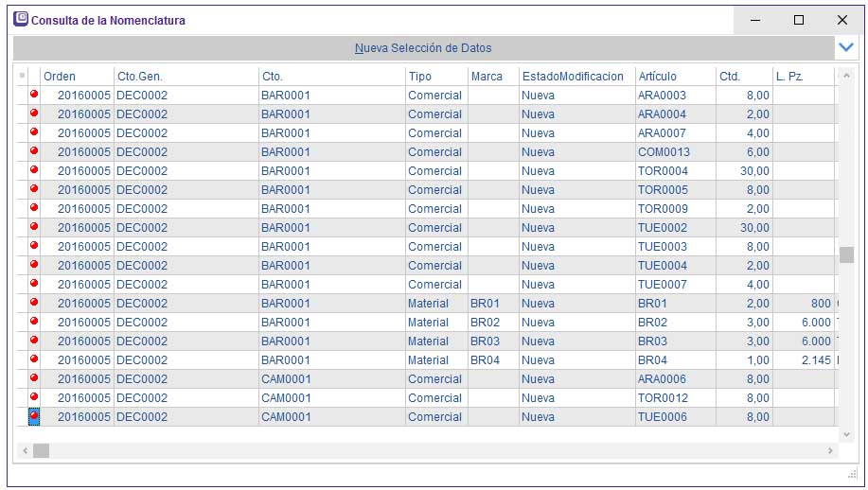Select the red icon in TUE0006 row
Image resolution: width=868 pixels, height=490 pixels.
(34, 416)
